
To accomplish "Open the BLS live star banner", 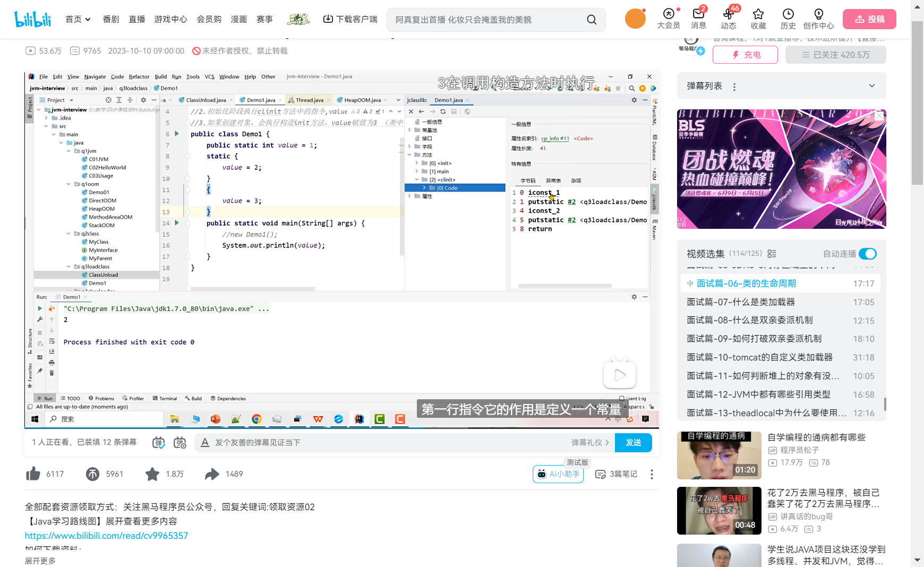I will 782,169.
